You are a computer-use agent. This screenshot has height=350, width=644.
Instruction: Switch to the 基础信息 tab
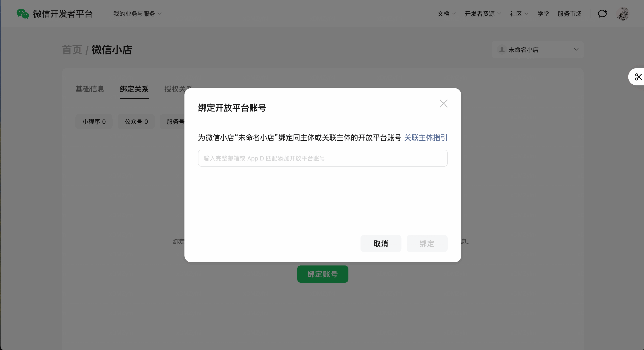[90, 89]
